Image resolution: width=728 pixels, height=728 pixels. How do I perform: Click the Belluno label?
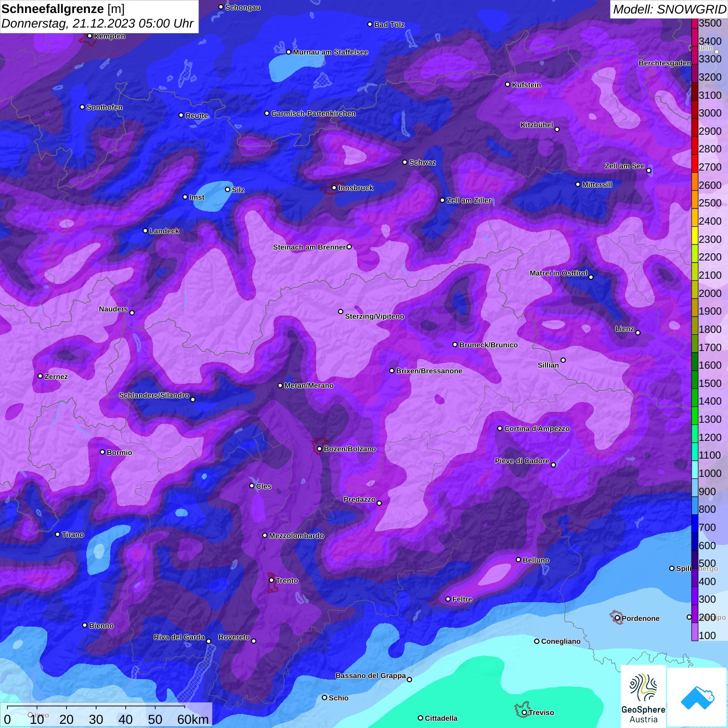point(536,560)
